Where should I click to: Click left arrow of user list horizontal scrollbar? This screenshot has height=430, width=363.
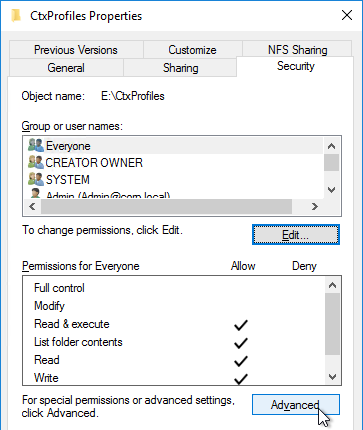click(32, 207)
